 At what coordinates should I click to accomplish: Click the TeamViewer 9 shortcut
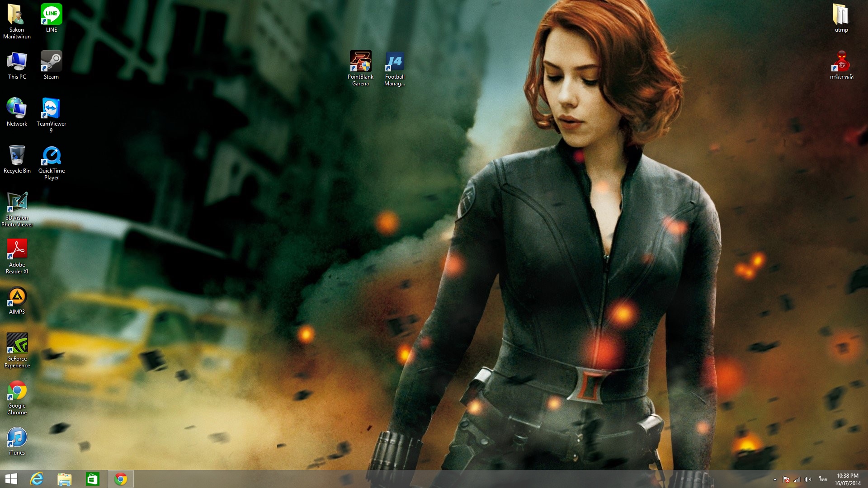coord(51,109)
